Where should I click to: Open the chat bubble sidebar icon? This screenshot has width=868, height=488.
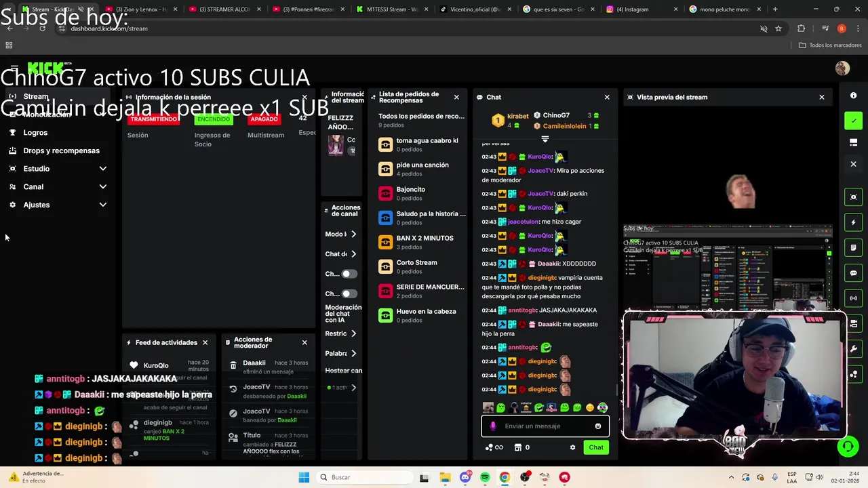coord(854,273)
